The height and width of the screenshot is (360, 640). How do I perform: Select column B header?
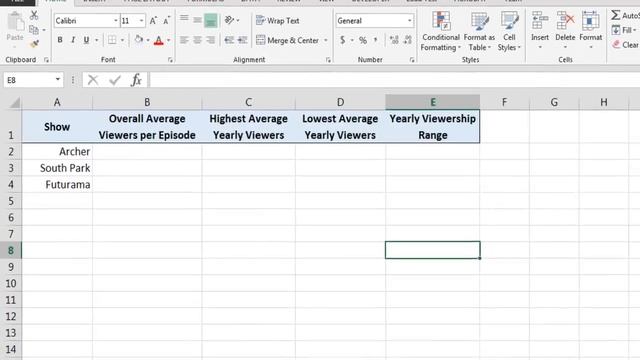(147, 102)
